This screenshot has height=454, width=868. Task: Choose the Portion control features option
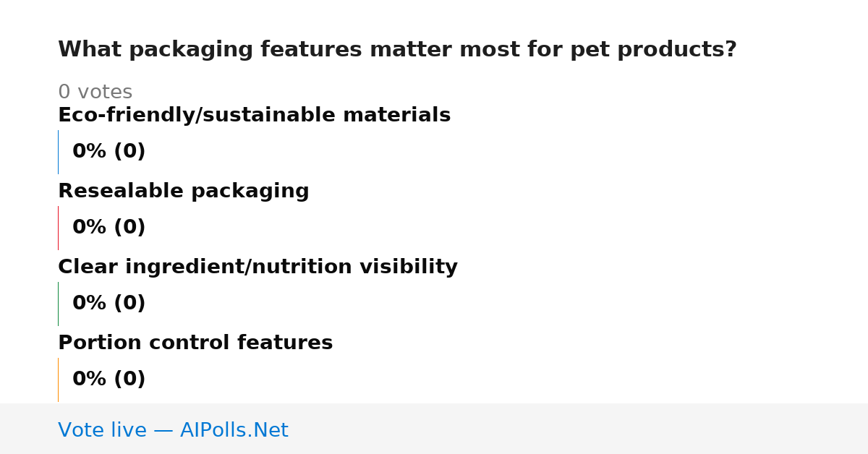coord(195,343)
